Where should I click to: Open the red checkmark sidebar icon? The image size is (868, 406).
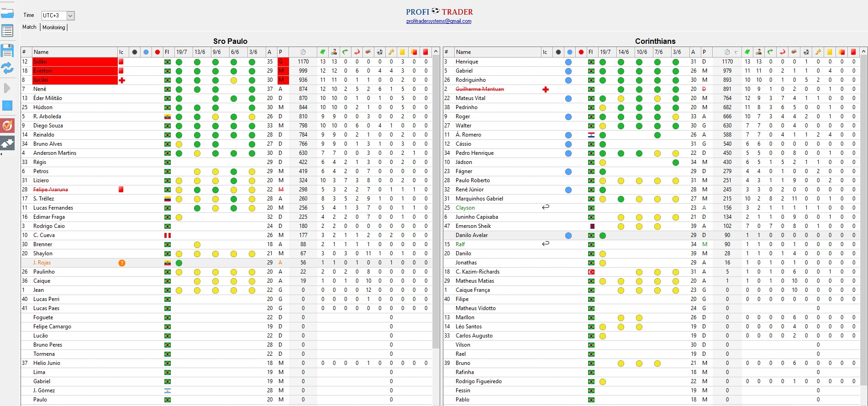click(x=7, y=125)
